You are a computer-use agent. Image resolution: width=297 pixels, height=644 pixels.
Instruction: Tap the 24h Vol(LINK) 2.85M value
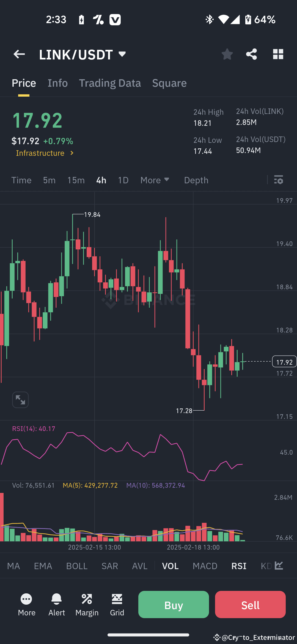click(246, 122)
